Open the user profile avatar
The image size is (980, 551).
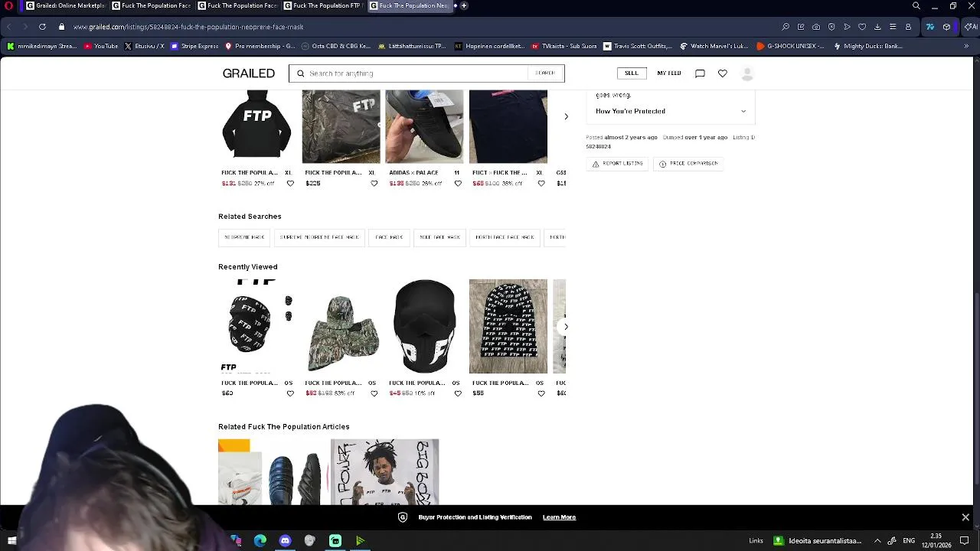click(747, 73)
